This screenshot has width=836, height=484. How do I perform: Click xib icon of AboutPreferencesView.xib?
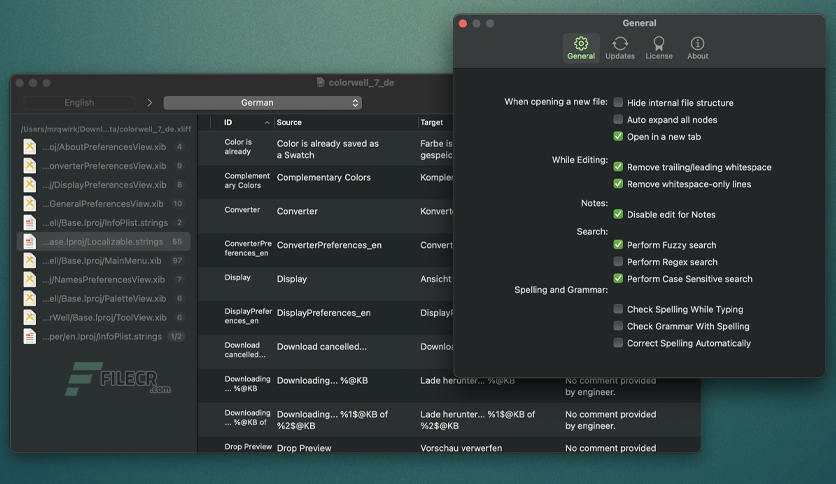[x=30, y=147]
